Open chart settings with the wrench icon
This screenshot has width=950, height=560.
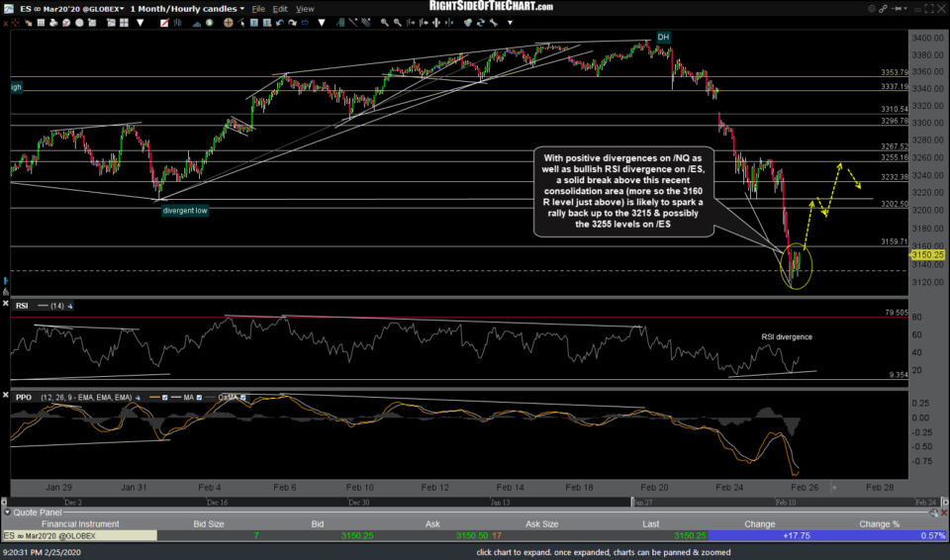point(493,23)
